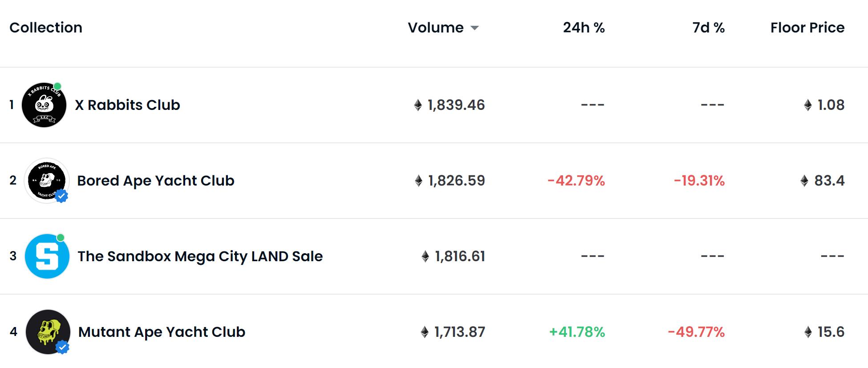Open The Sandbox Mega City LAND Sale
This screenshot has height=368, width=868.
pyautogui.click(x=200, y=256)
